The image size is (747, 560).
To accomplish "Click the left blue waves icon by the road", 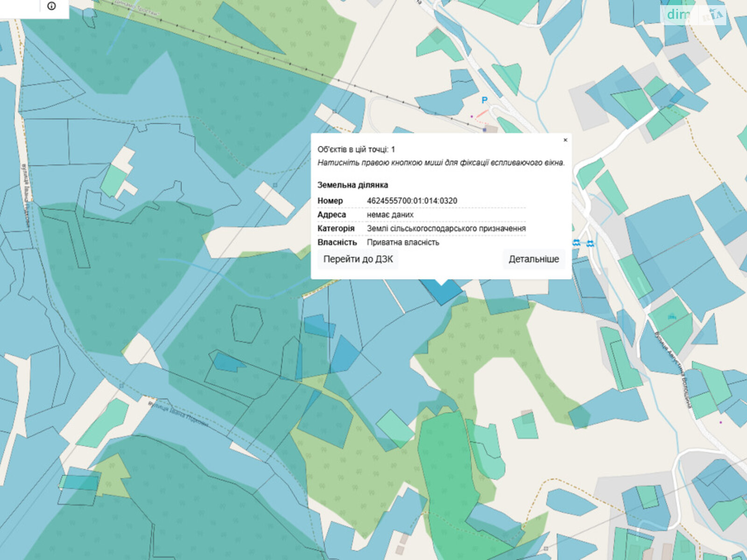I will (x=577, y=243).
